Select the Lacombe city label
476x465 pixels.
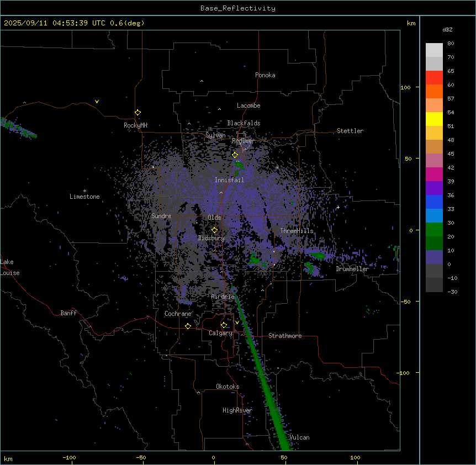point(248,105)
